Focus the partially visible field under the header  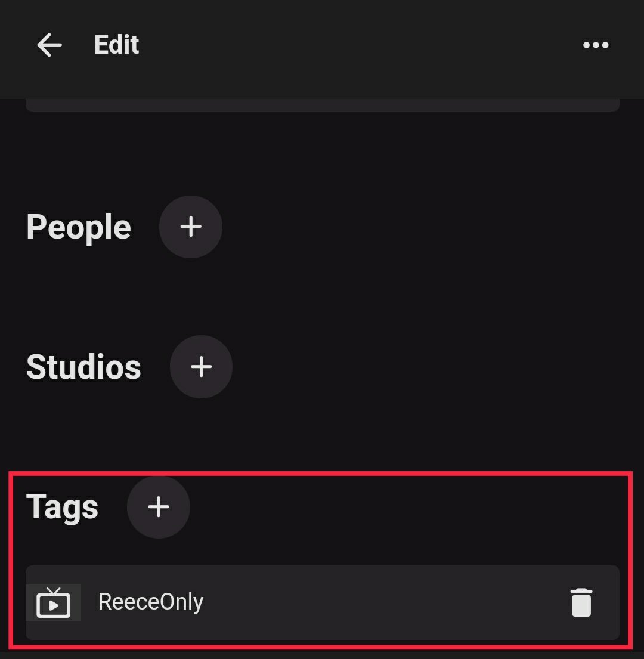322,105
